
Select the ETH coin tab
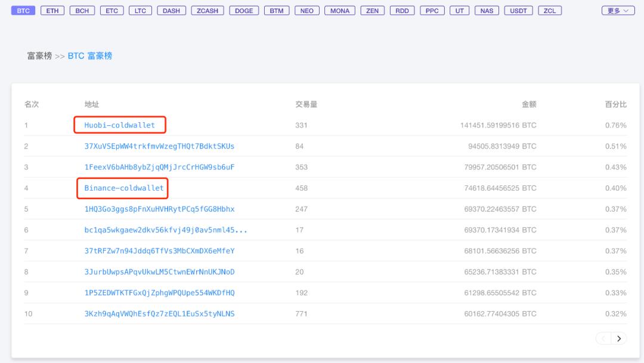tap(52, 11)
